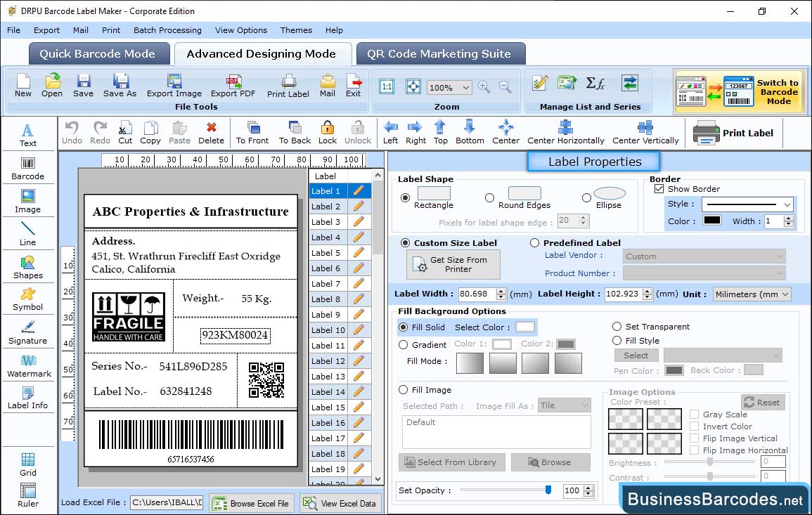Image resolution: width=812 pixels, height=515 pixels.
Task: Select Round Edges label shape
Action: click(489, 197)
